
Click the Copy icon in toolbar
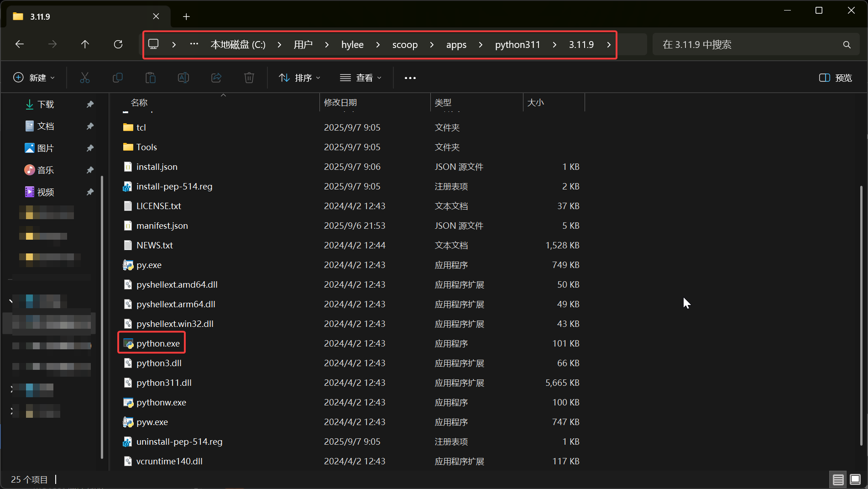[x=117, y=78]
